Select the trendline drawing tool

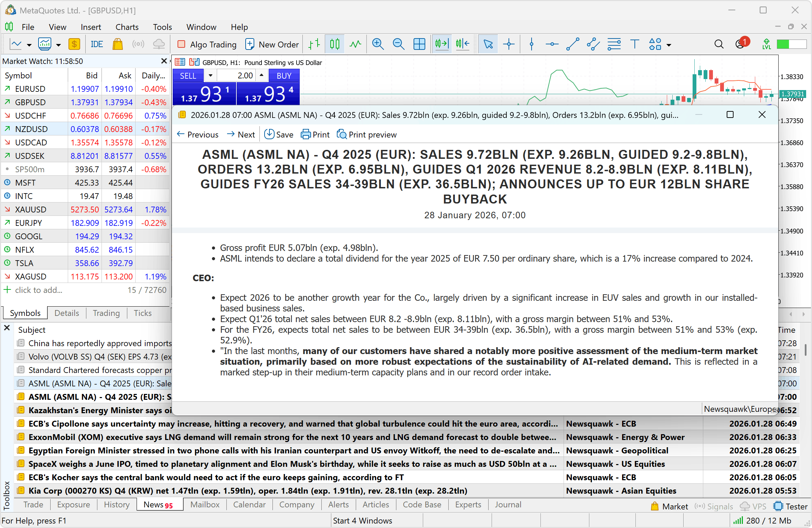573,44
